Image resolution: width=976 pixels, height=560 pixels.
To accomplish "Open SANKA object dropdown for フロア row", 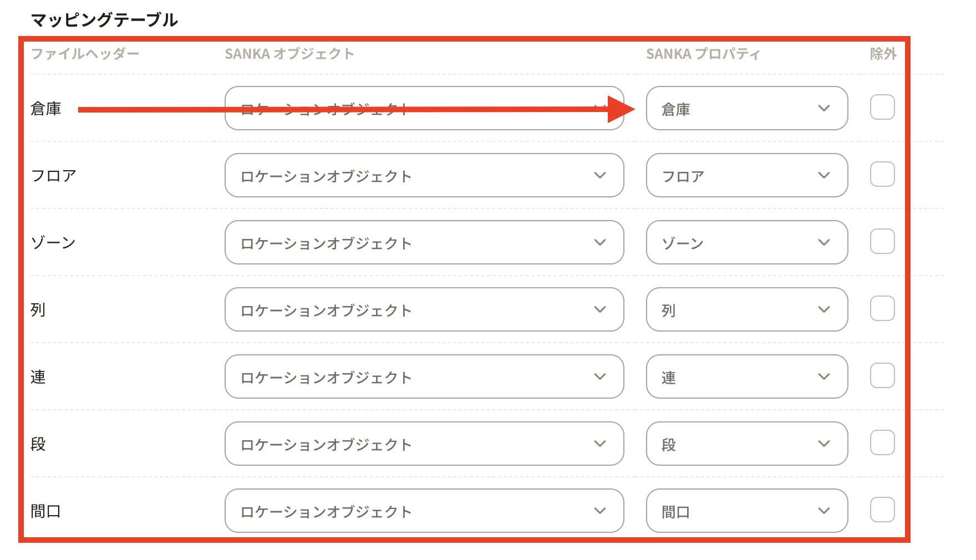I will point(424,176).
